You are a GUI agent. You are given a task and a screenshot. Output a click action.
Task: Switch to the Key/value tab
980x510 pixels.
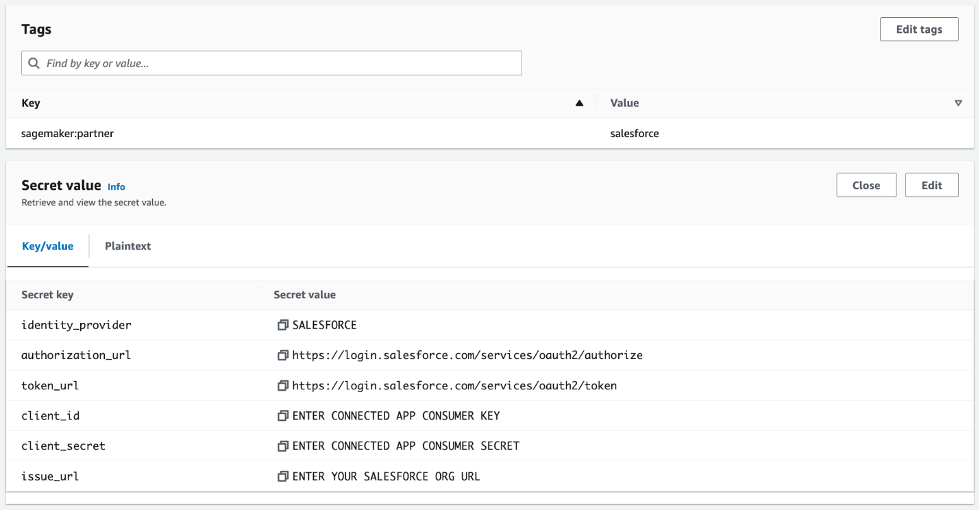[48, 246]
